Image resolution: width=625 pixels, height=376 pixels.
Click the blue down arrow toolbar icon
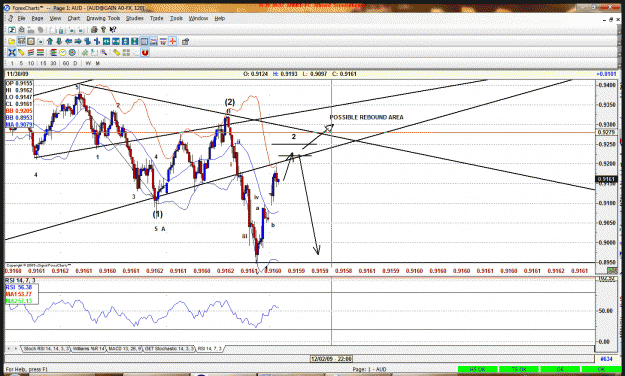(x=59, y=41)
